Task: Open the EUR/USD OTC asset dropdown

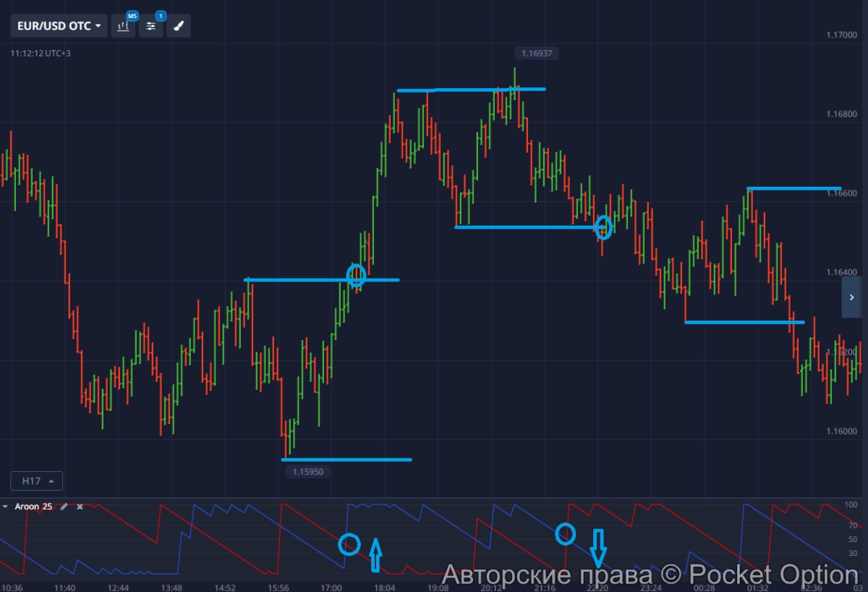Action: [x=59, y=26]
